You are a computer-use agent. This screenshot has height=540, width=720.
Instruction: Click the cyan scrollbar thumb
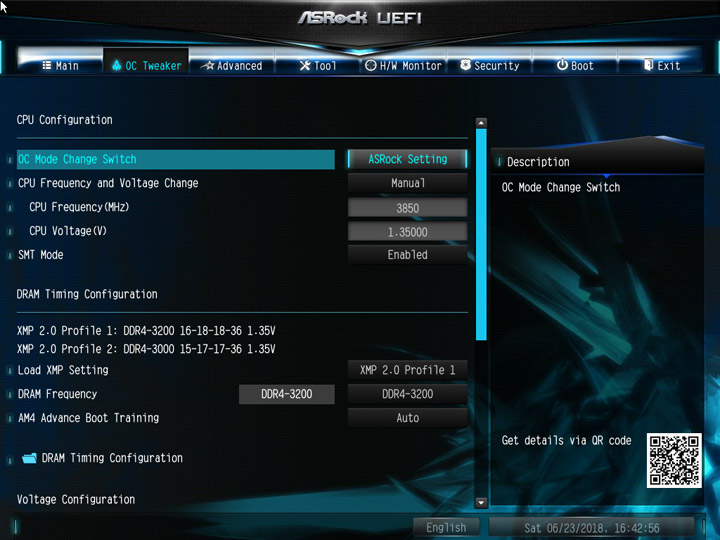coord(481,234)
